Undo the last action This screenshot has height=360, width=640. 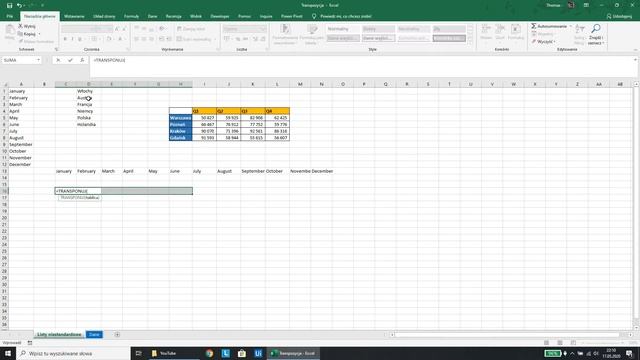(19, 5)
